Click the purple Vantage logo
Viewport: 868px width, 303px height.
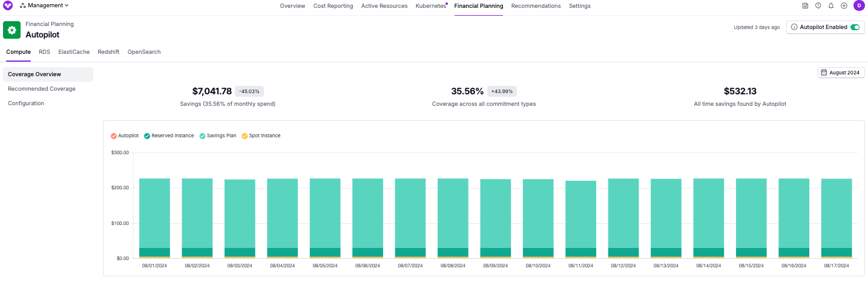pos(8,5)
